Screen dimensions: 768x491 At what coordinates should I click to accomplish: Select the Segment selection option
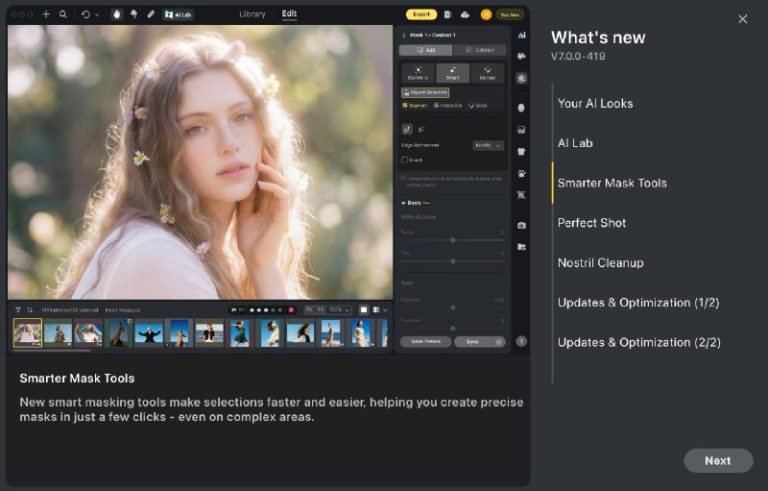point(415,105)
